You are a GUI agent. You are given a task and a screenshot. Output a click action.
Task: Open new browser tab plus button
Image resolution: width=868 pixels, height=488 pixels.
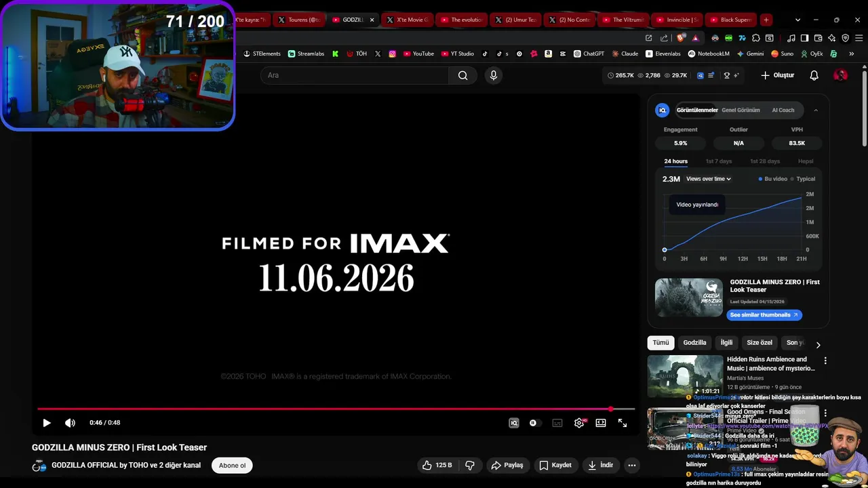[x=766, y=20]
